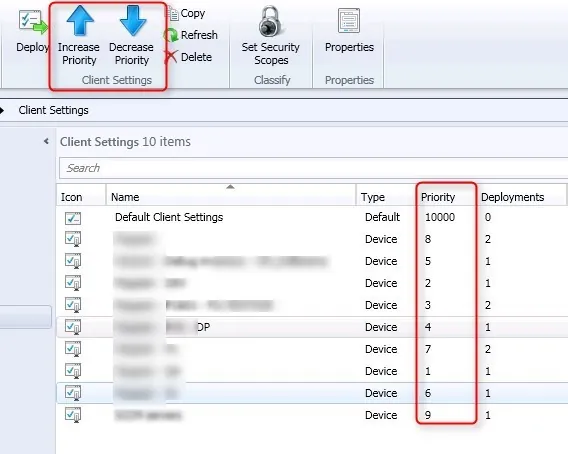This screenshot has height=454, width=568.
Task: Select icon of row with priority 8
Action: click(73, 239)
